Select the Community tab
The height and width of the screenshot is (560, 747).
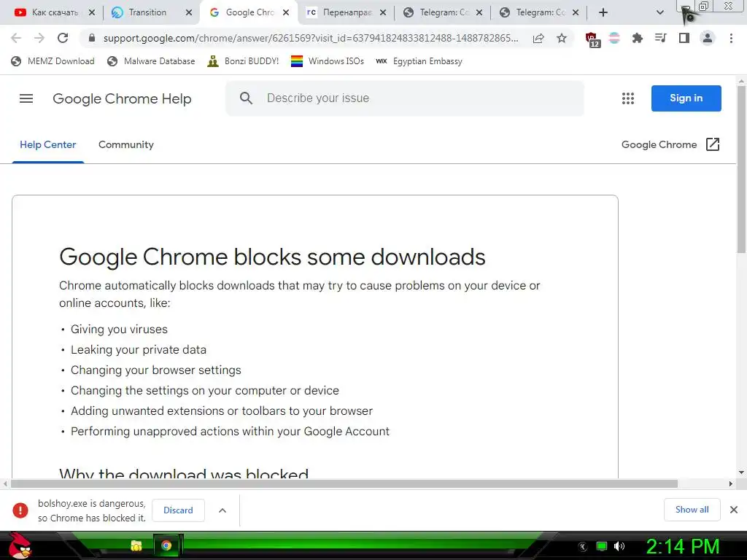tap(125, 145)
